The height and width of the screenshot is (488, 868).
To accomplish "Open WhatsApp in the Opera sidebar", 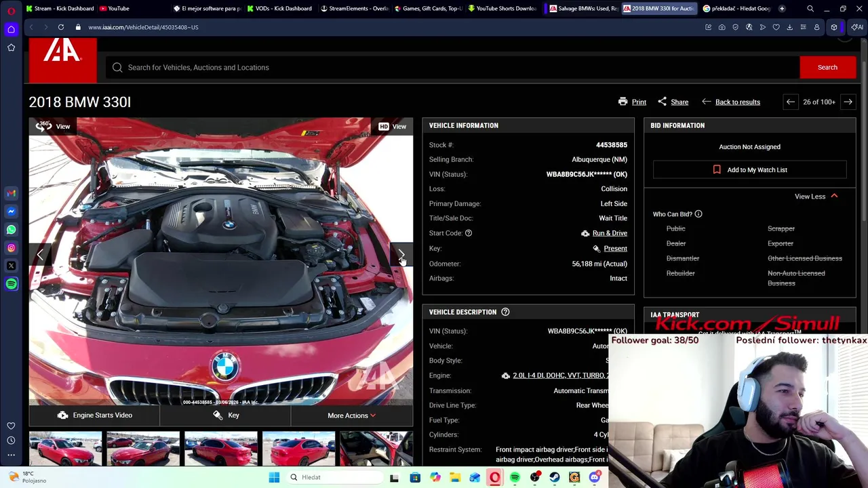I will click(11, 230).
